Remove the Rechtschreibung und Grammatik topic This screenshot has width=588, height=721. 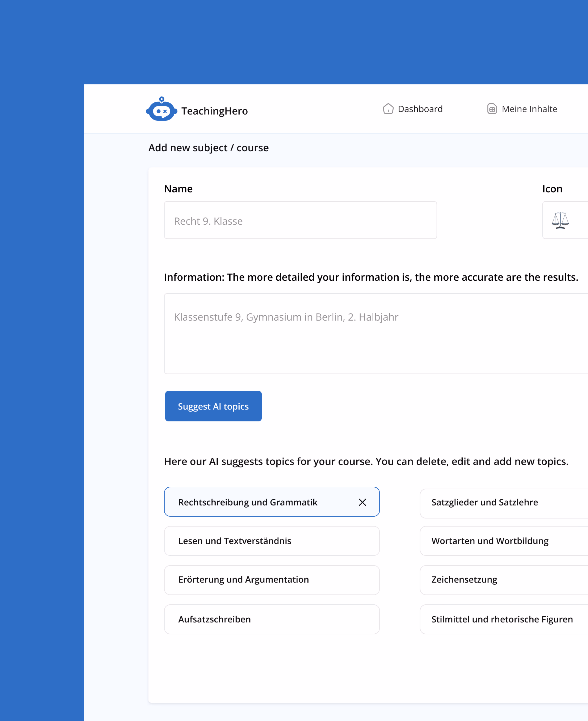tap(362, 502)
